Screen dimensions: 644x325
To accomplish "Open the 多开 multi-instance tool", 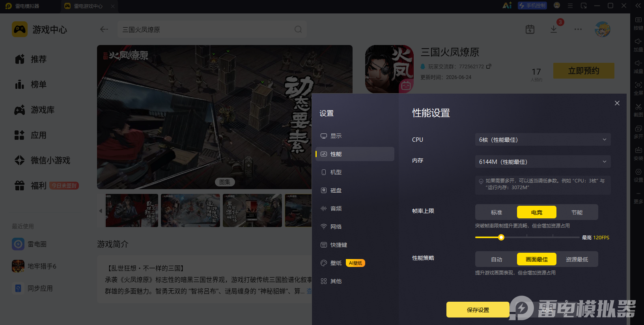I will pyautogui.click(x=638, y=132).
